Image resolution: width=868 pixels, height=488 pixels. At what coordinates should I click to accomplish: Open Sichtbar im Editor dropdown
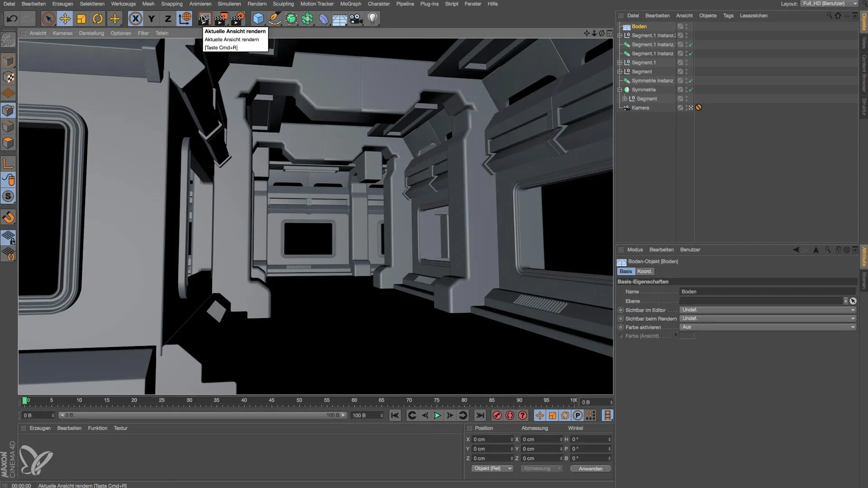point(768,310)
